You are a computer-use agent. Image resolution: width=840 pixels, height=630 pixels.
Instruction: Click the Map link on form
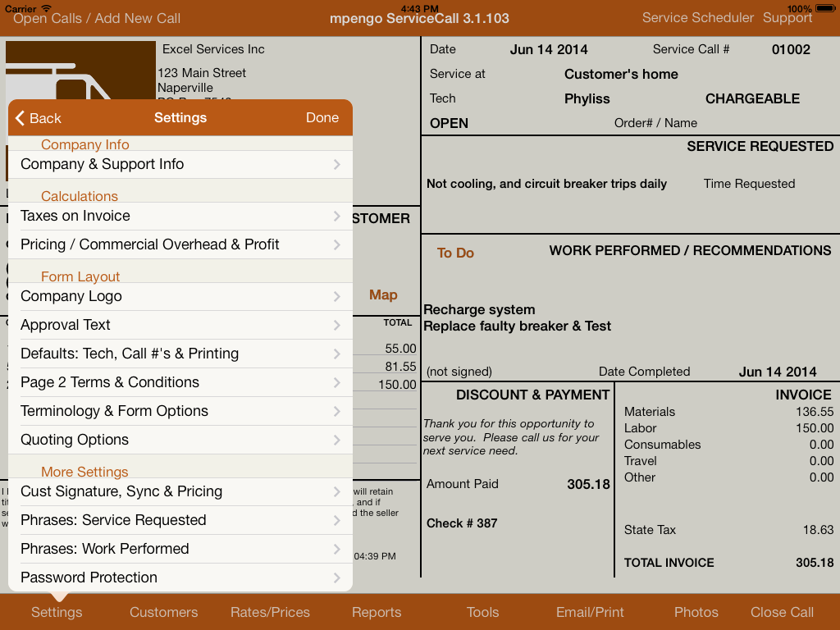tap(383, 295)
